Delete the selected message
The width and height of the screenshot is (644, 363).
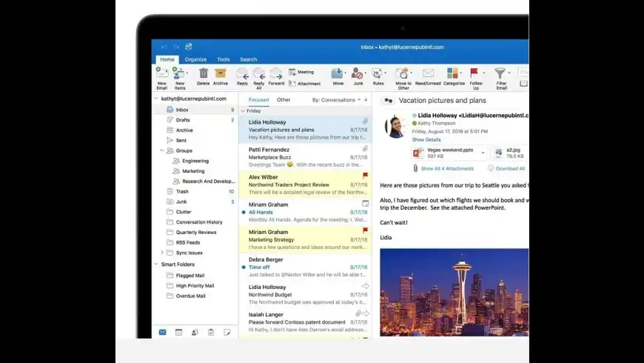[204, 76]
